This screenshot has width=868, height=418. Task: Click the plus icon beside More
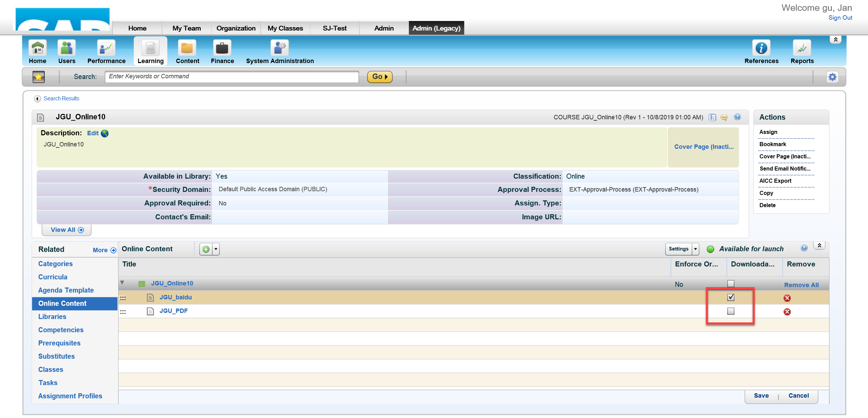[x=113, y=251]
